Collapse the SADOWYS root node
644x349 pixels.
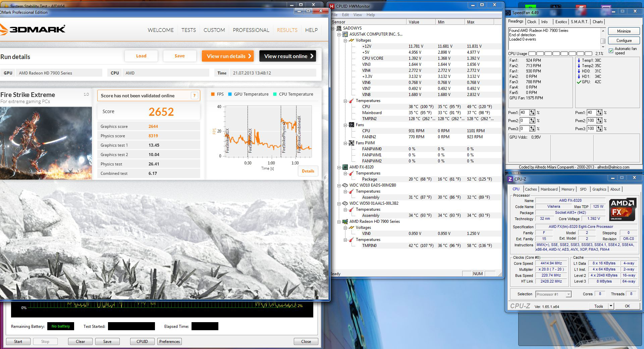pyautogui.click(x=333, y=28)
